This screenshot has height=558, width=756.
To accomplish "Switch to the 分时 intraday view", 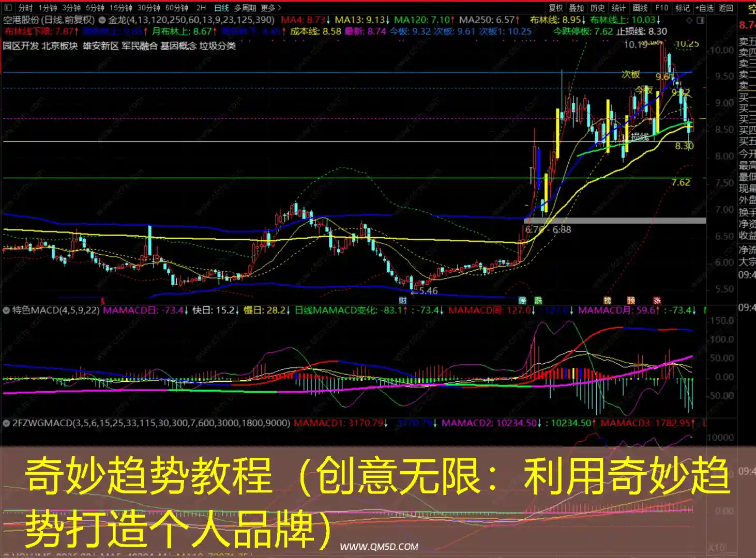I will point(25,8).
